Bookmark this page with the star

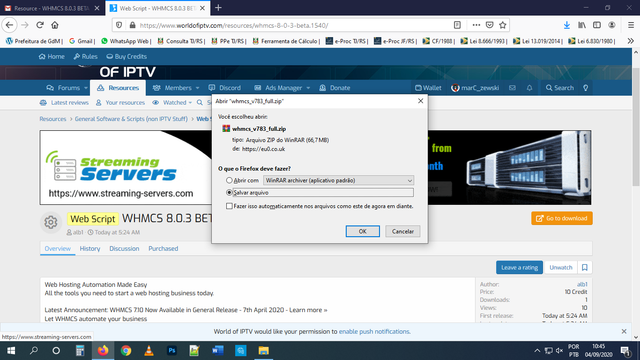coord(502,25)
